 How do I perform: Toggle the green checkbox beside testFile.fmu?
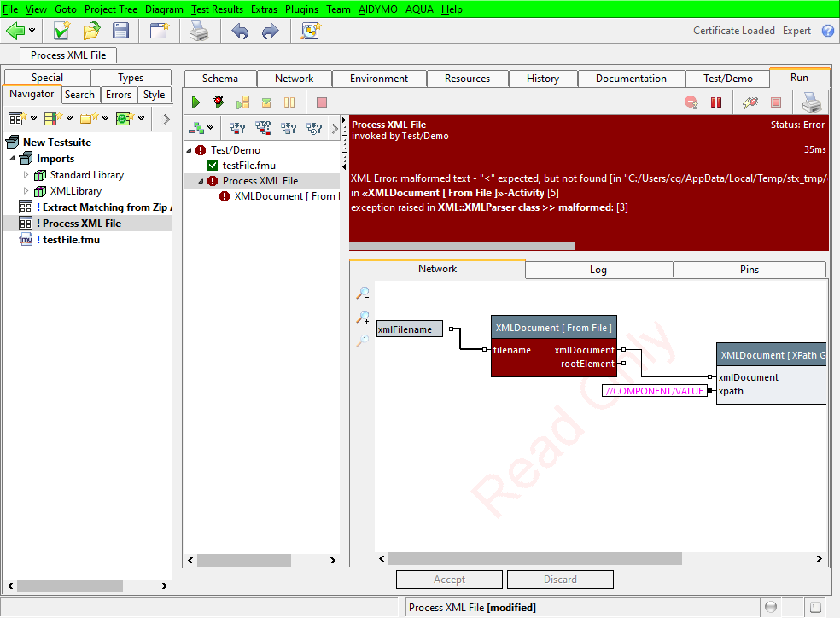pyautogui.click(x=213, y=166)
